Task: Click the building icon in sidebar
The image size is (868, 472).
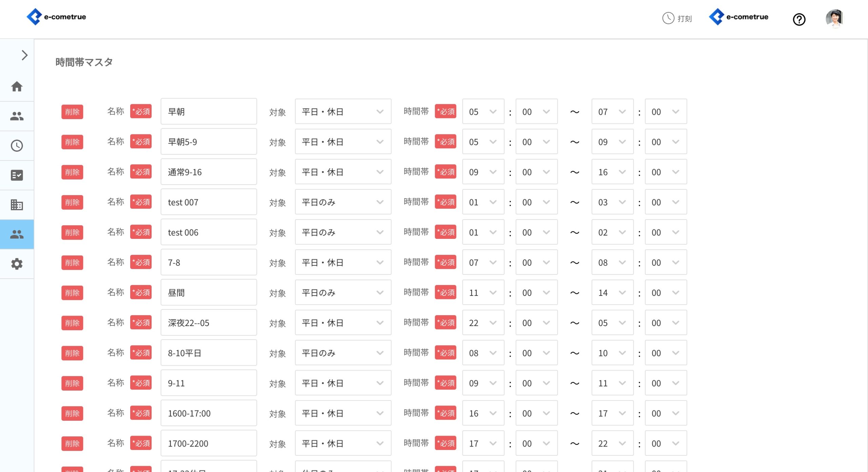Action: click(x=17, y=205)
